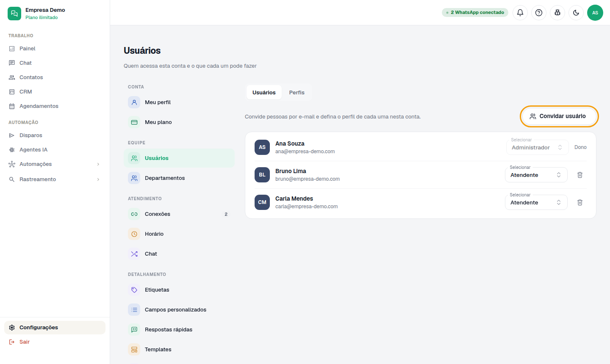
Task: Open Campos personalizados settings
Action: click(x=179, y=310)
